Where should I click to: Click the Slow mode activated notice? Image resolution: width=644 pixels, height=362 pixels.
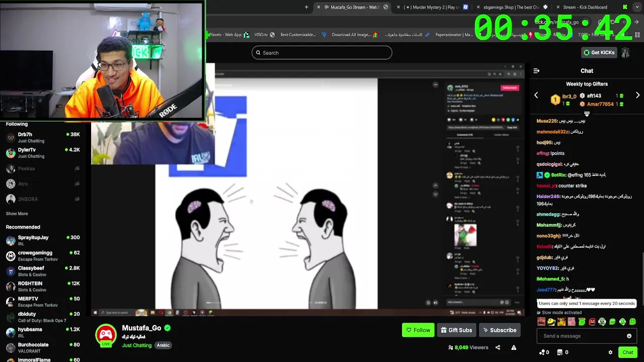(x=559, y=313)
